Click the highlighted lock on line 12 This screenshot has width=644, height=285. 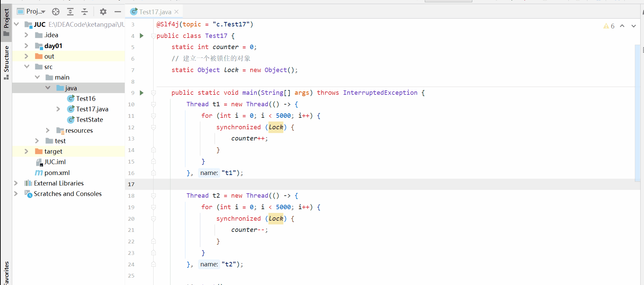pos(276,127)
